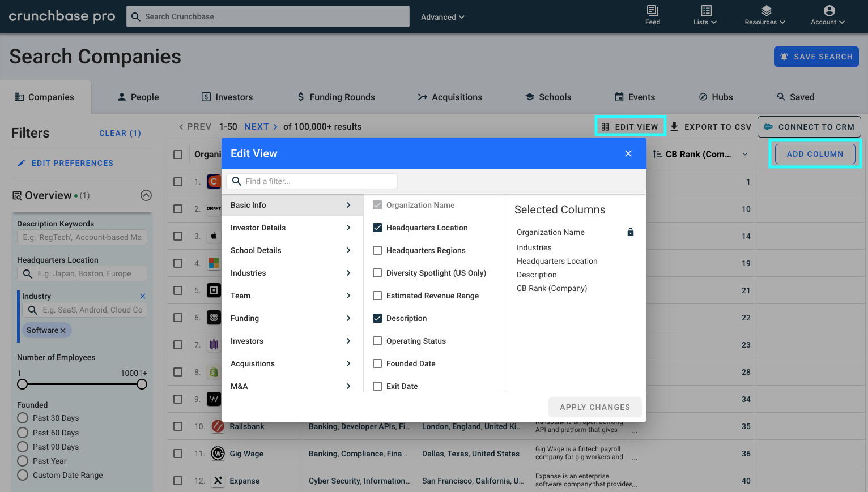
Task: Open the Feed panel icon
Action: [652, 11]
